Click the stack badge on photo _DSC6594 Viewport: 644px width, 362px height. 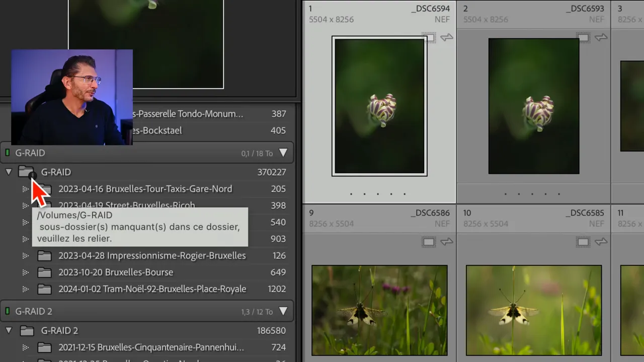tap(429, 38)
